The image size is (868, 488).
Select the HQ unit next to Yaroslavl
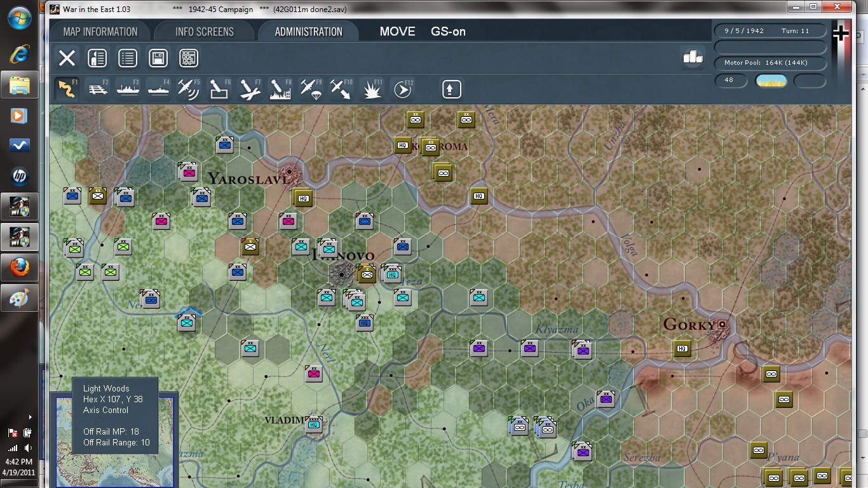tap(304, 198)
